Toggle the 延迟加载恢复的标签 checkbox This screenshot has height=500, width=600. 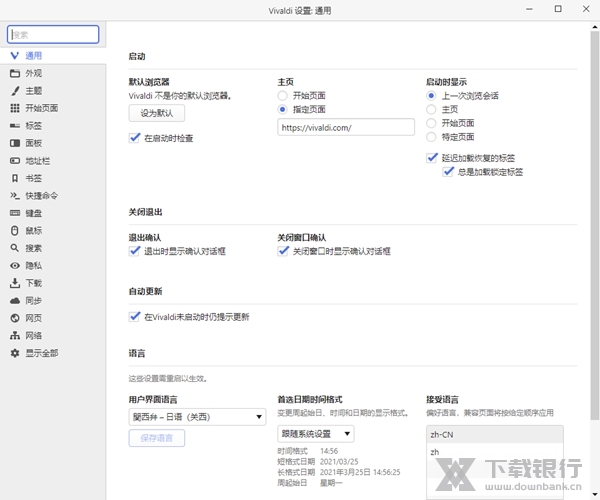(432, 158)
